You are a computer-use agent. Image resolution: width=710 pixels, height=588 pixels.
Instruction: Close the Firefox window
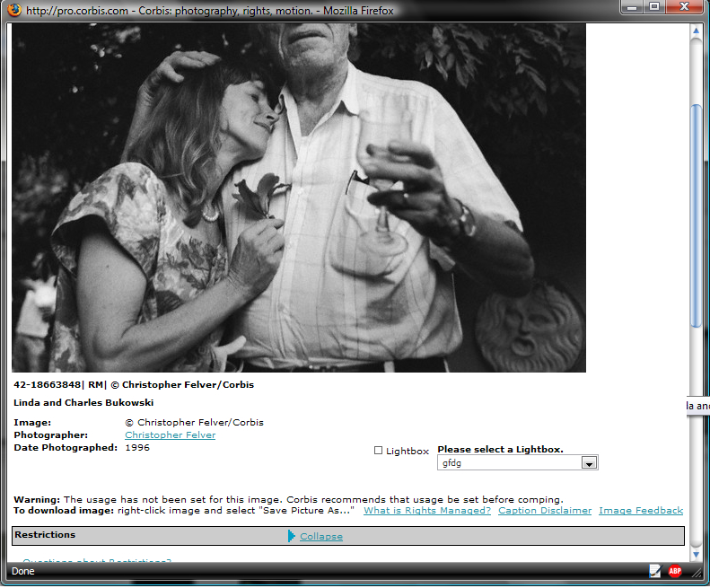[x=684, y=7]
